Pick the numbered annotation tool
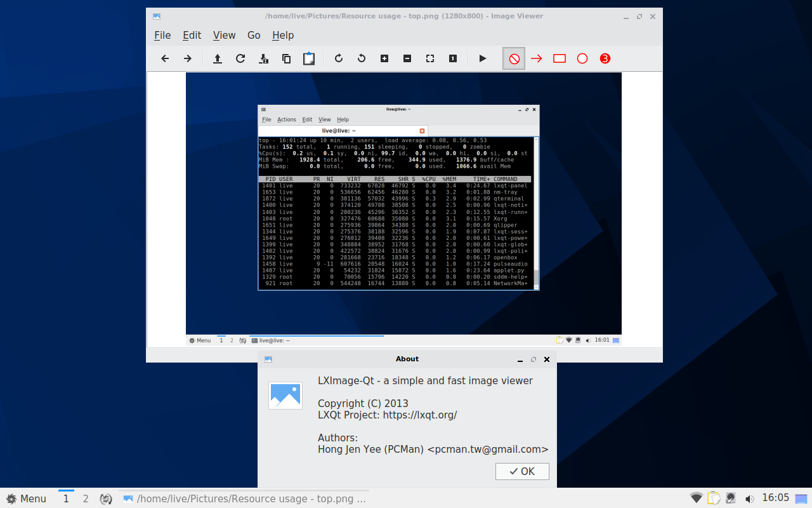 point(605,58)
